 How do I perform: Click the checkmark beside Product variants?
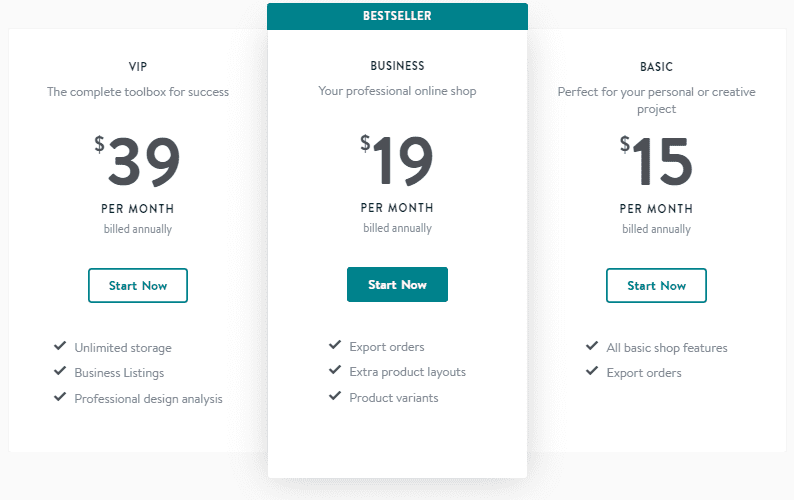point(335,396)
